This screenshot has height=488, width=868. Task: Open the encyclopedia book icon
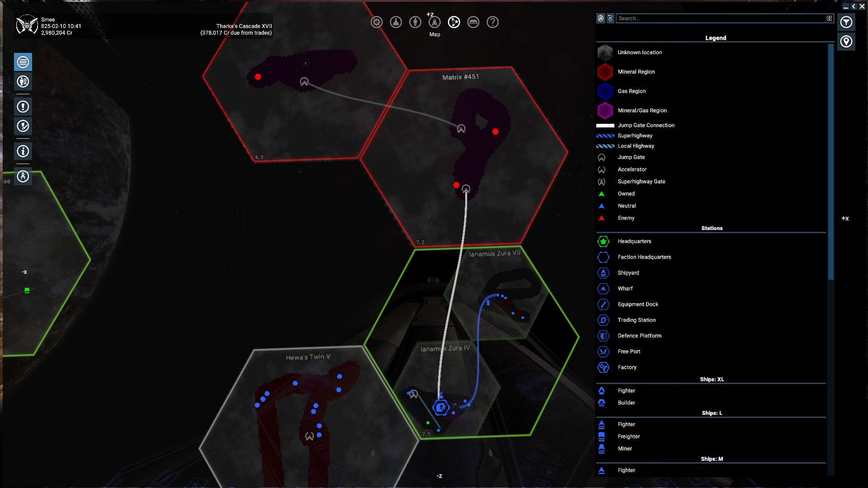[x=473, y=22]
